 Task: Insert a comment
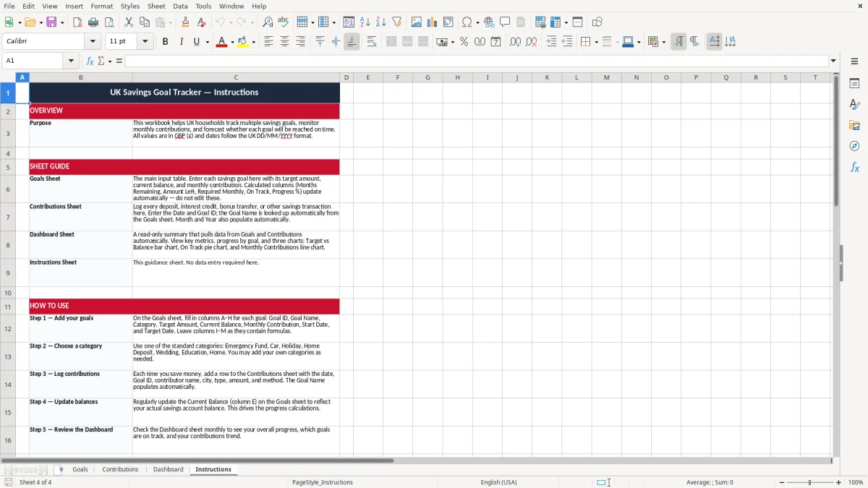point(505,22)
